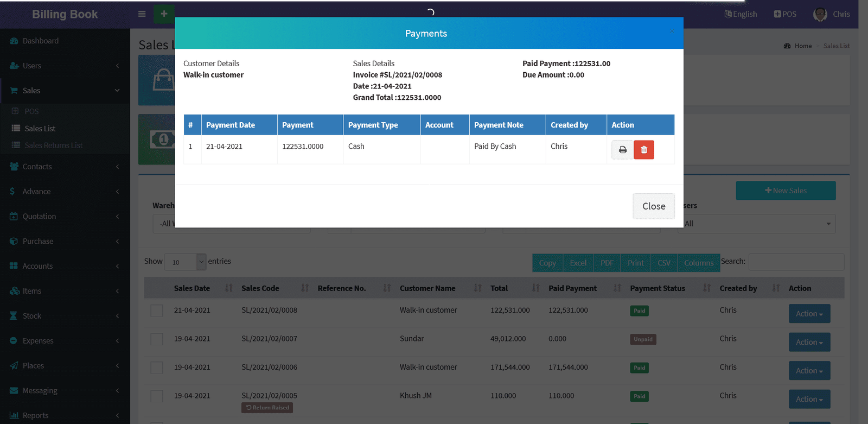The image size is (868, 424).
Task: Check the row for SL/2021/02/0006
Action: coord(157,368)
